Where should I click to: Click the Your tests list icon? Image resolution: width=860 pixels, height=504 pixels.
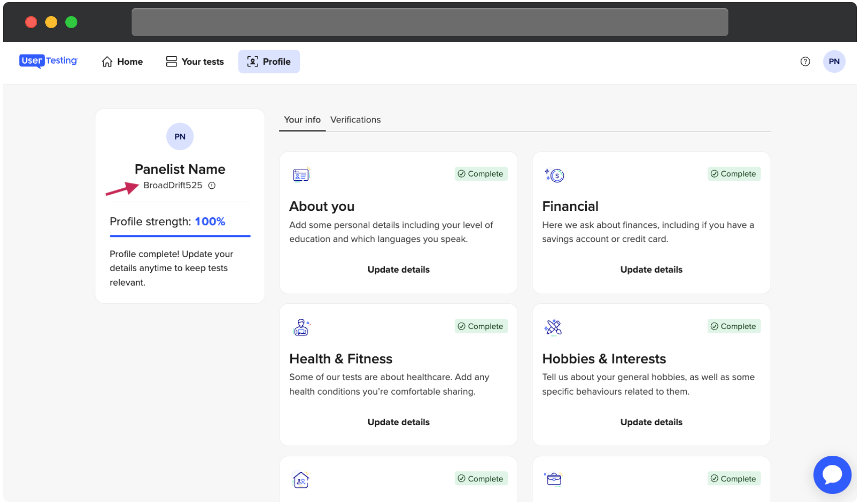point(171,62)
